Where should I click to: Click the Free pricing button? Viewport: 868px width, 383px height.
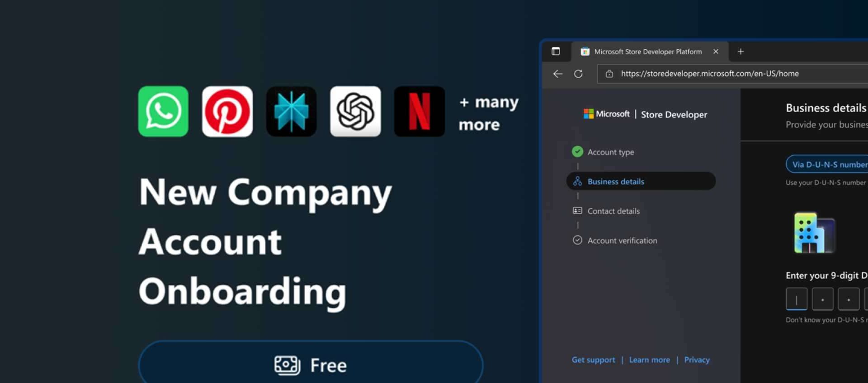pyautogui.click(x=311, y=362)
